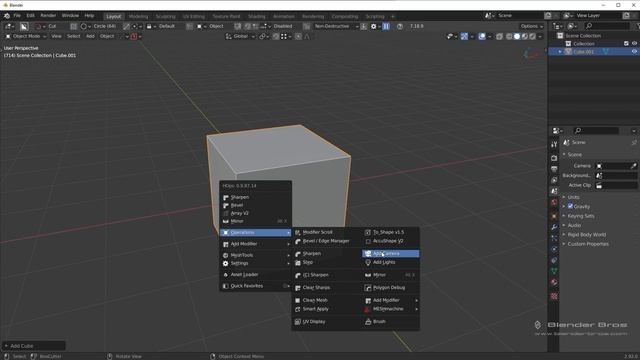Screen dimensions: 640x360
Task: Click the Scene Collection icon in outliner
Action: click(560, 36)
